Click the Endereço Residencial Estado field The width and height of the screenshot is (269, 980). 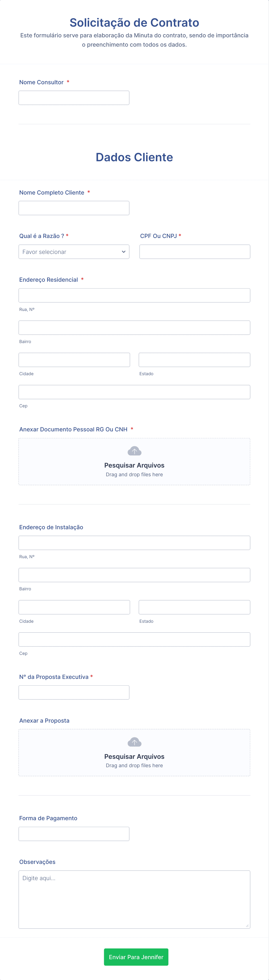tap(195, 360)
